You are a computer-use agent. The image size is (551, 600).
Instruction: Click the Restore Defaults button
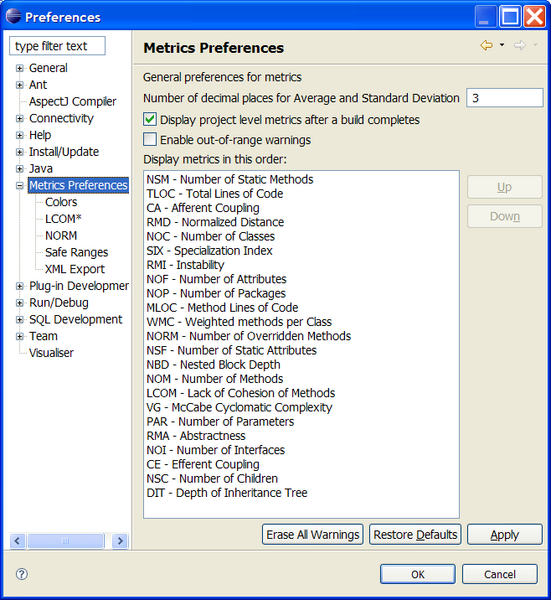(415, 534)
